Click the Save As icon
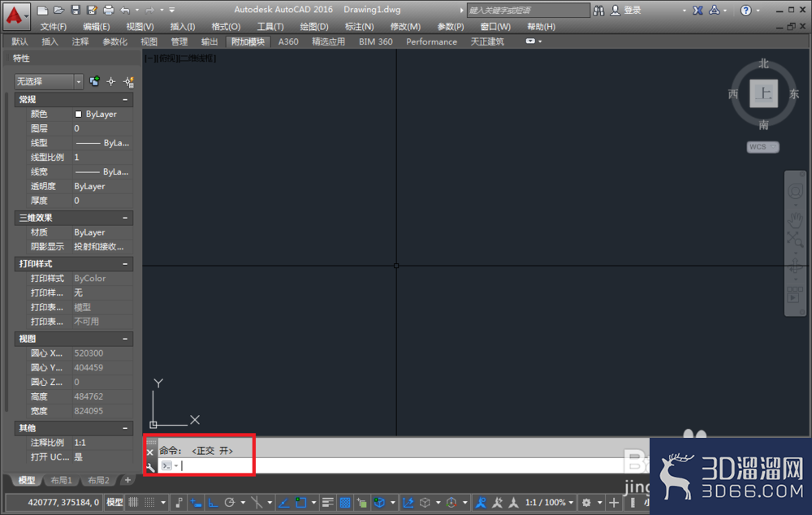812x515 pixels. click(x=92, y=10)
